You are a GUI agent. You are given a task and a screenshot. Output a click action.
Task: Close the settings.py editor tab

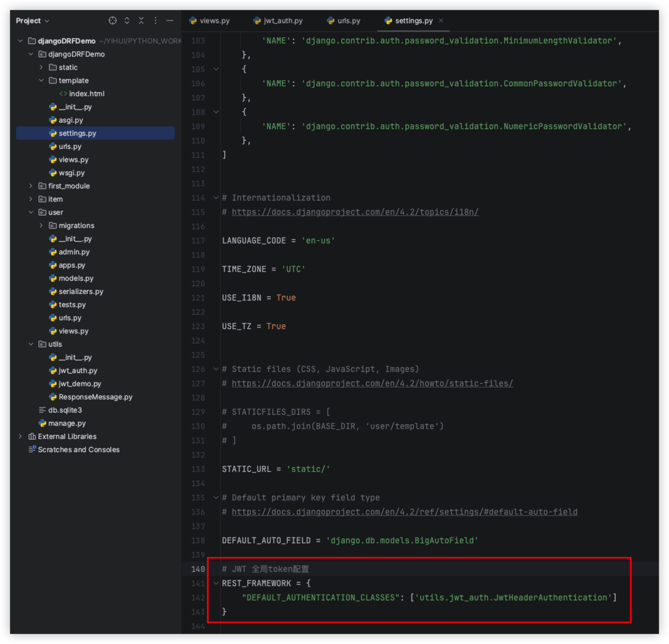441,21
